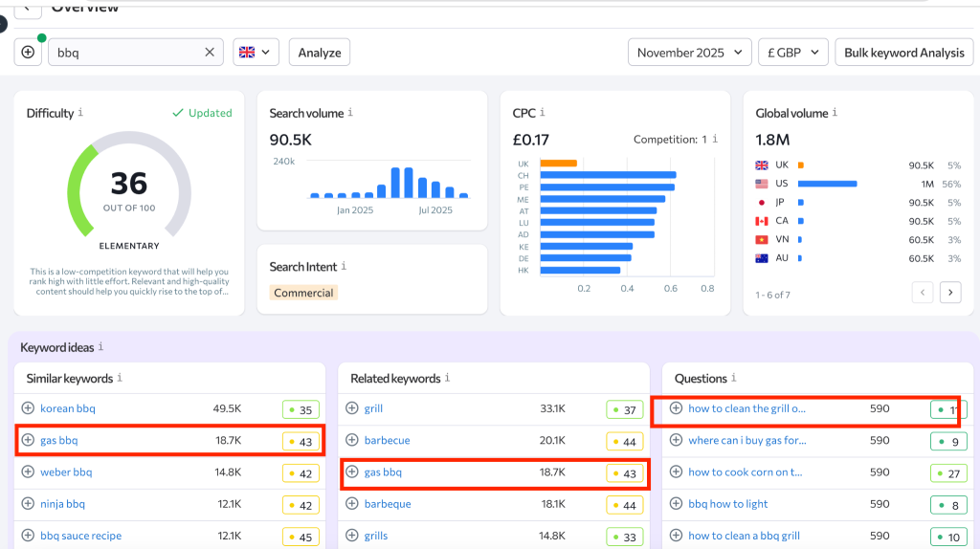The height and width of the screenshot is (549, 980).
Task: Click the Analyze button
Action: pyautogui.click(x=320, y=53)
